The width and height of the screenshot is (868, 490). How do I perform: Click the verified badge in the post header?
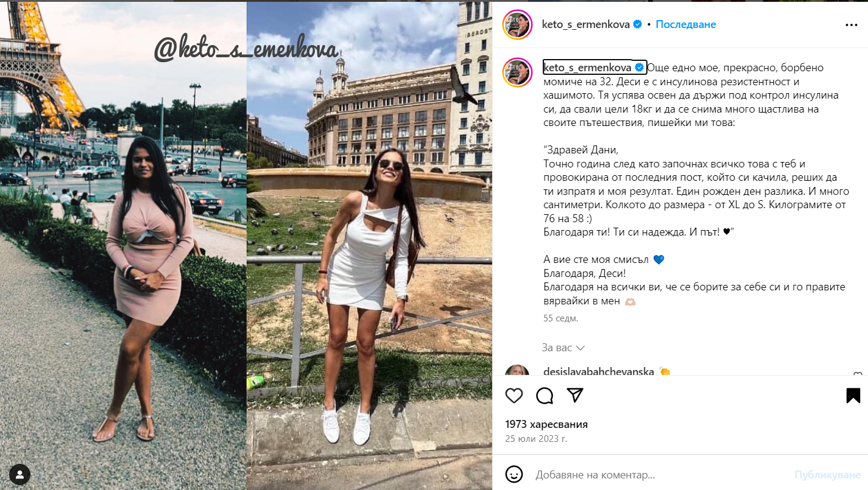click(x=638, y=24)
